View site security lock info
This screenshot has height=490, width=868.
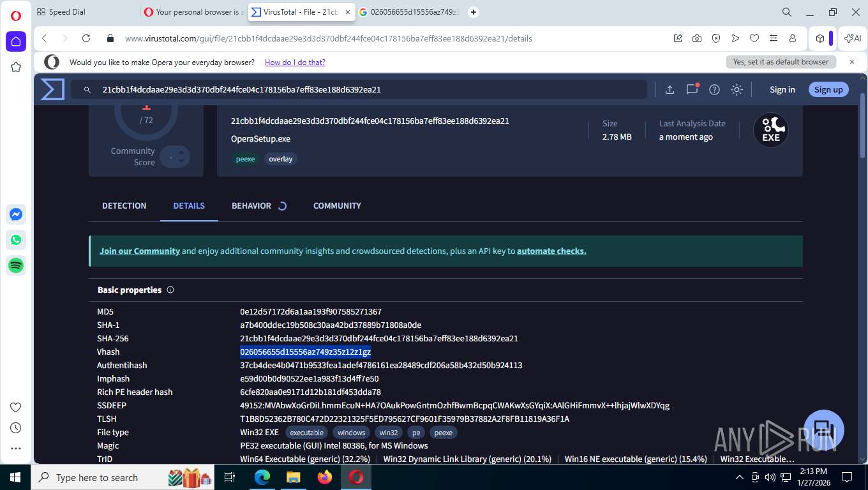click(110, 38)
